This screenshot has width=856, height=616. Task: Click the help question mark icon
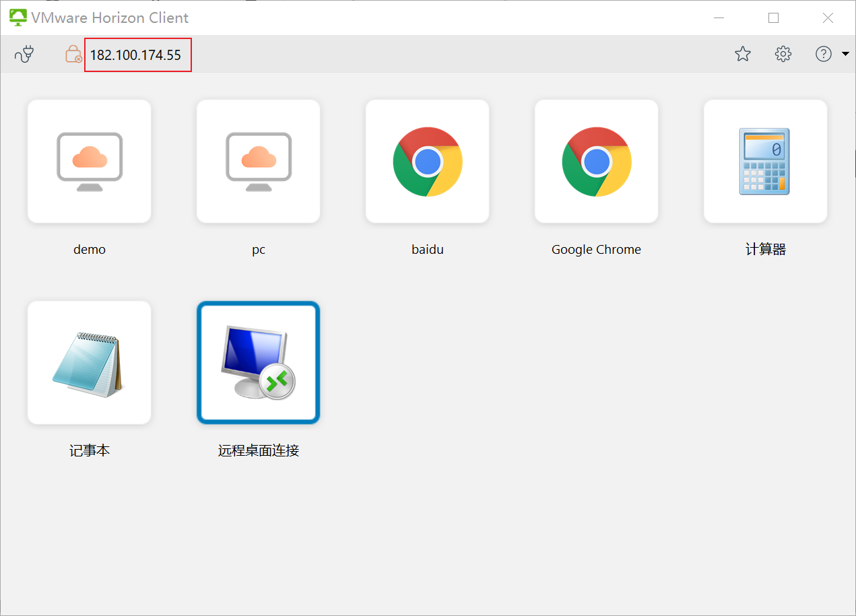click(x=823, y=54)
